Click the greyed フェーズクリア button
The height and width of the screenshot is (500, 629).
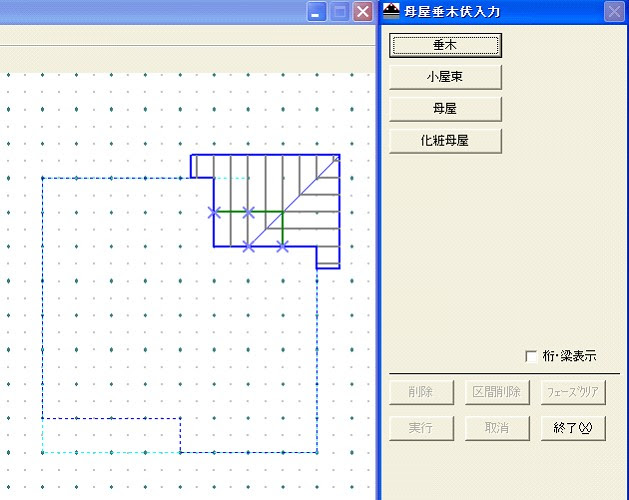point(573,392)
